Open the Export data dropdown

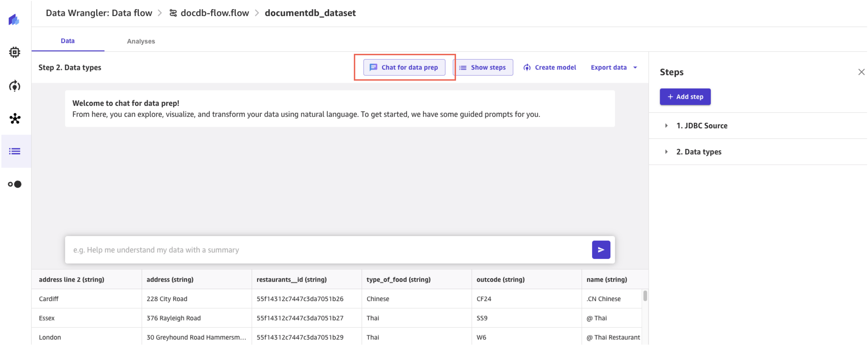[x=614, y=67]
